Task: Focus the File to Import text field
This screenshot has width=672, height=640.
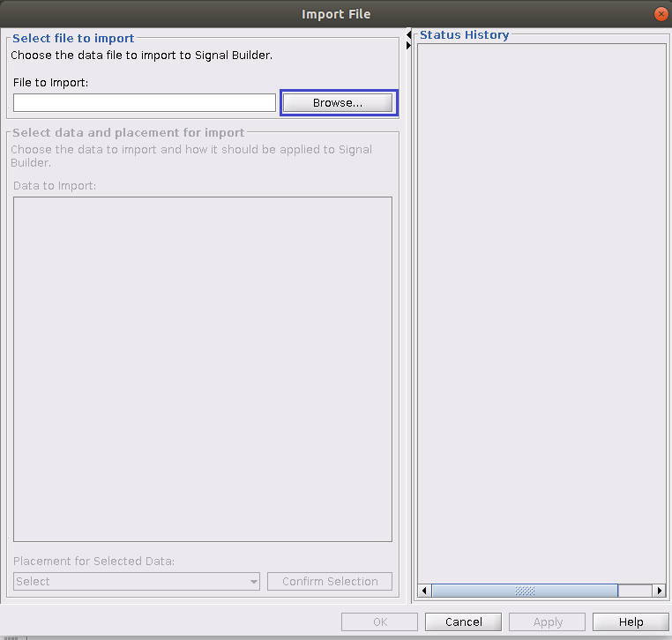Action: [145, 103]
